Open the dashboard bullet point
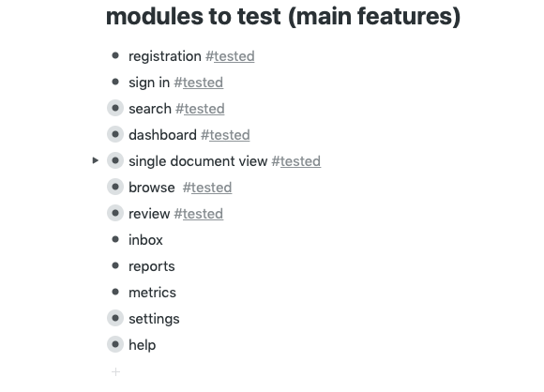The height and width of the screenshot is (392, 544). click(x=115, y=134)
